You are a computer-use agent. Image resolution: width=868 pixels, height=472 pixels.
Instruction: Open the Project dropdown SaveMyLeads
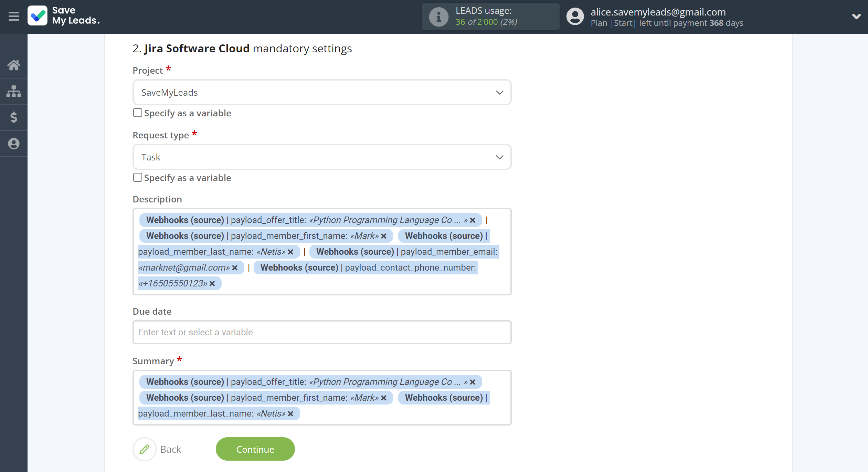[322, 92]
